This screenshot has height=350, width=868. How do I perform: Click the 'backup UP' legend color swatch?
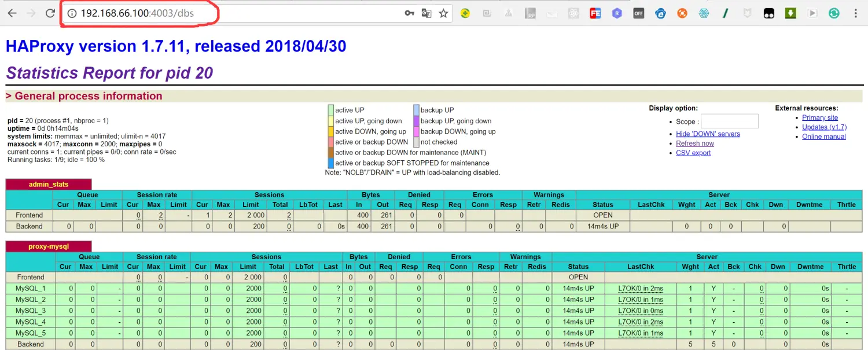click(x=416, y=110)
